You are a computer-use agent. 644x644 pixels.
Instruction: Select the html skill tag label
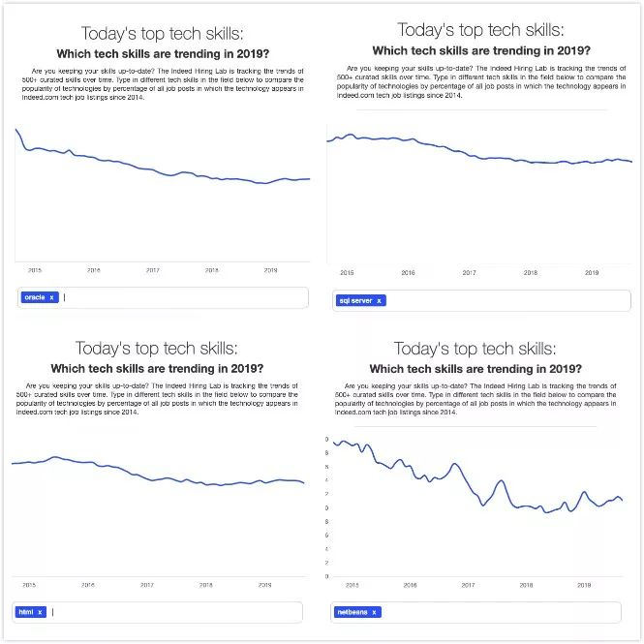click(x=26, y=611)
